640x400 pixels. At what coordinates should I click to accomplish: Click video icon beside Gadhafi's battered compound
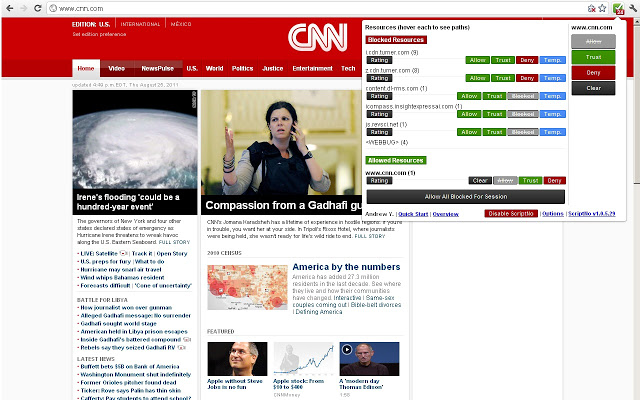(x=187, y=340)
